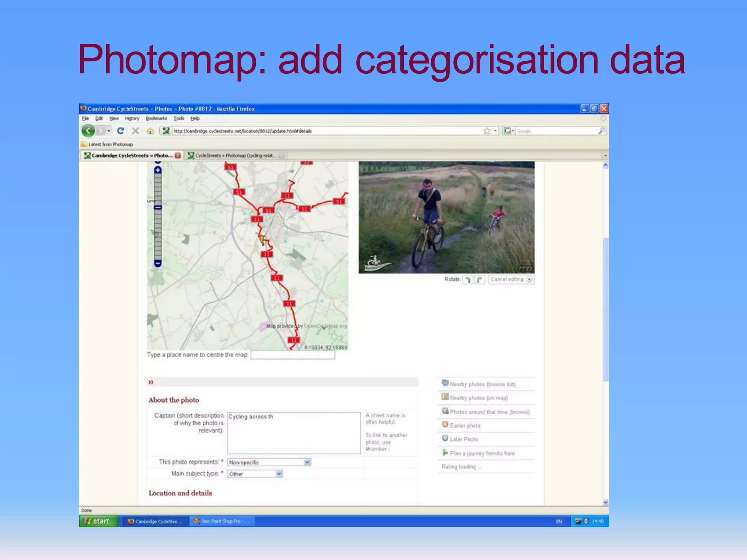The height and width of the screenshot is (560, 747).
Task: Click the Forward navigation arrow
Action: (x=101, y=131)
